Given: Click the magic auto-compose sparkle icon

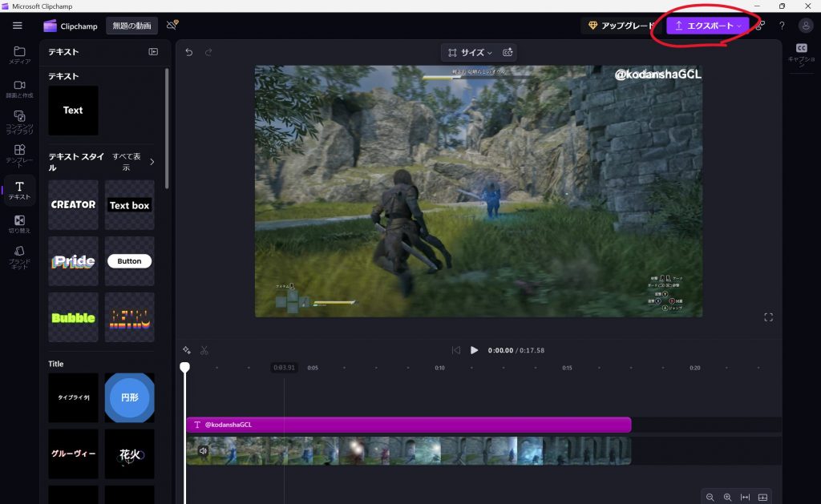Looking at the screenshot, I should [186, 350].
